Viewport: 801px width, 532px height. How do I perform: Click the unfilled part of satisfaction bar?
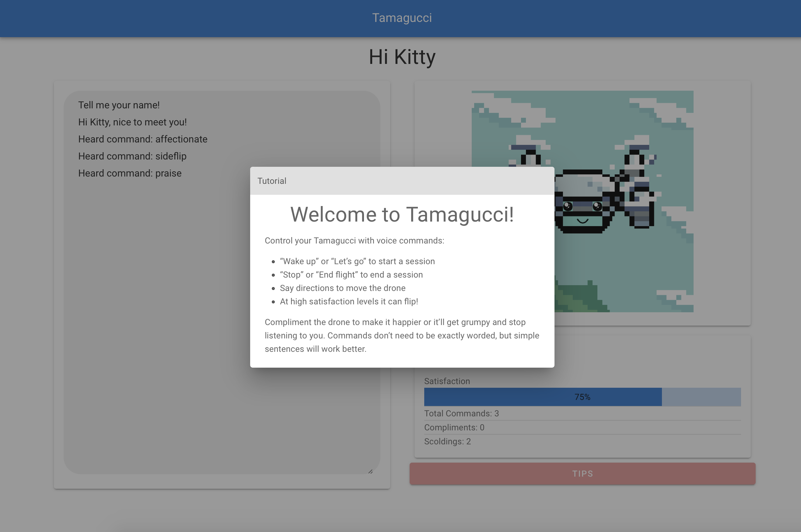[701, 397]
